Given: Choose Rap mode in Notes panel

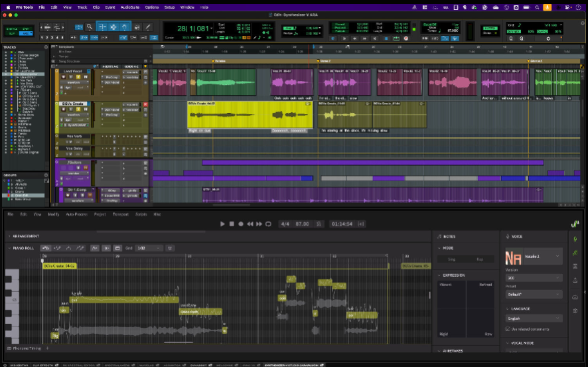Looking at the screenshot, I should coord(480,259).
